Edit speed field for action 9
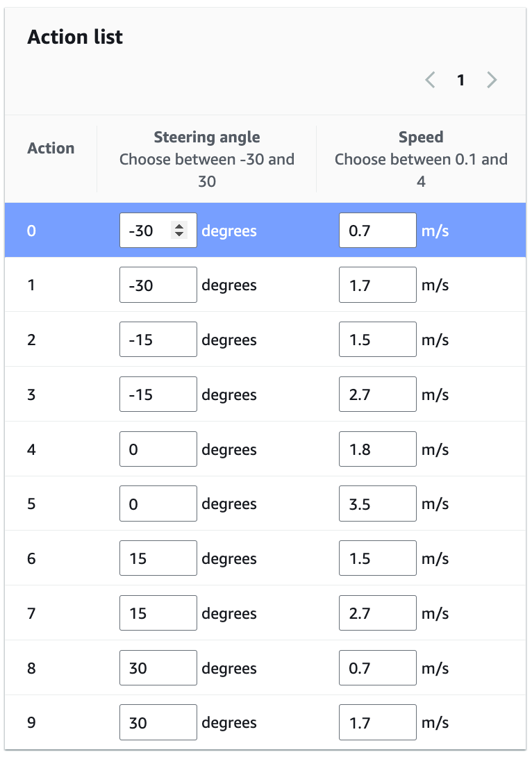Screen dimensions: 532x757 [x=377, y=724]
